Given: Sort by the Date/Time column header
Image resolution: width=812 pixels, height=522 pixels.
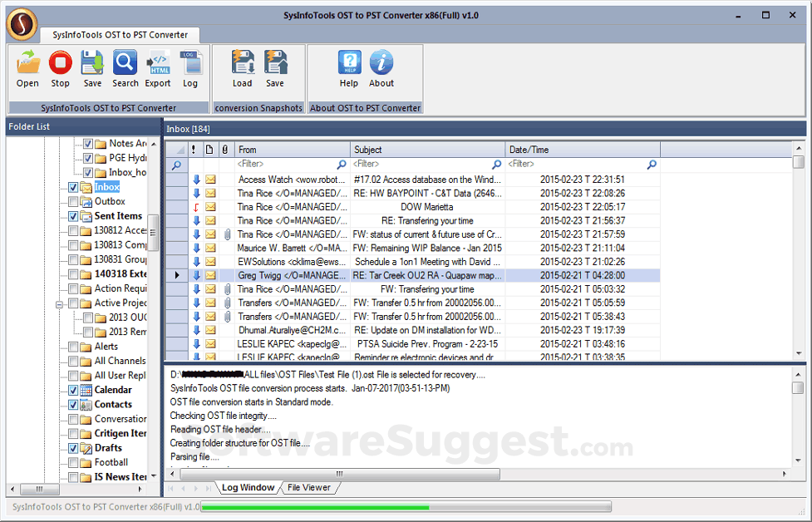Looking at the screenshot, I should pos(583,150).
